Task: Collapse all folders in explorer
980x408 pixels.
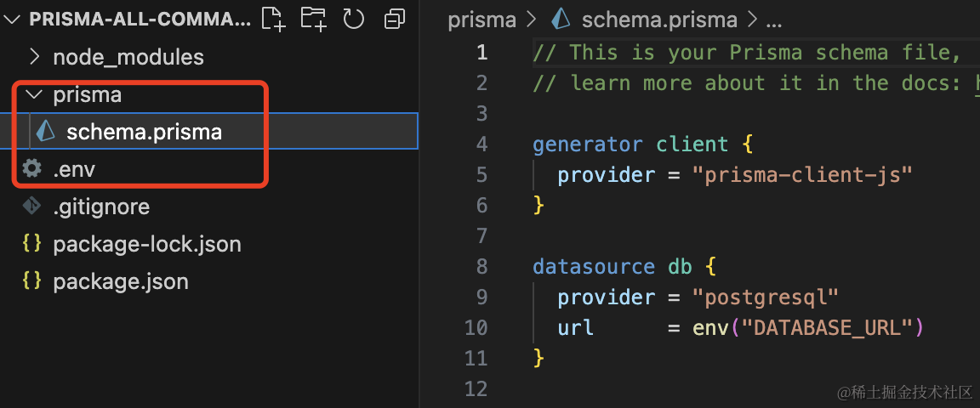Action: 395,19
